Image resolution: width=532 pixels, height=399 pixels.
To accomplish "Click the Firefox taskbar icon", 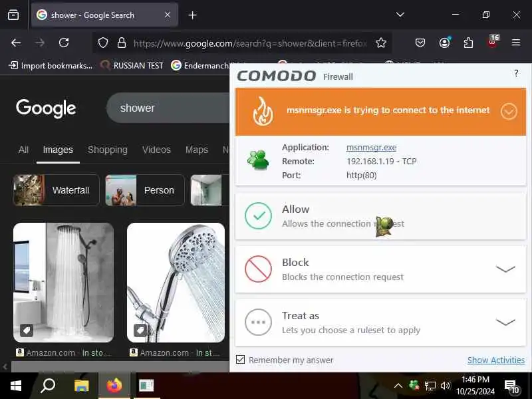I will pos(114,386).
